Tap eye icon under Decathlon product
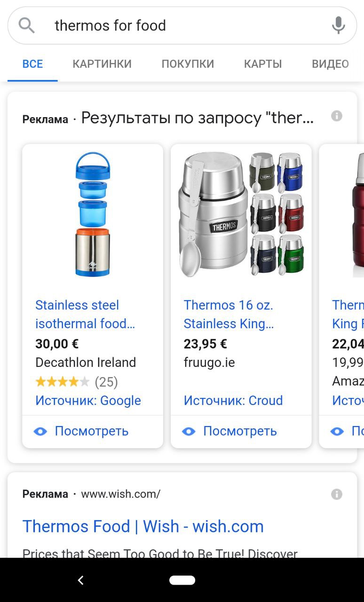Screen dimensions: 364x602 [40, 431]
